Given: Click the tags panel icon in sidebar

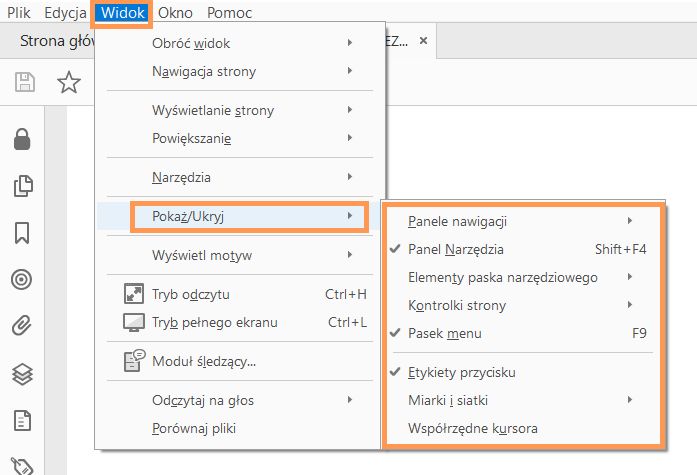Looking at the screenshot, I should pyautogui.click(x=22, y=466).
